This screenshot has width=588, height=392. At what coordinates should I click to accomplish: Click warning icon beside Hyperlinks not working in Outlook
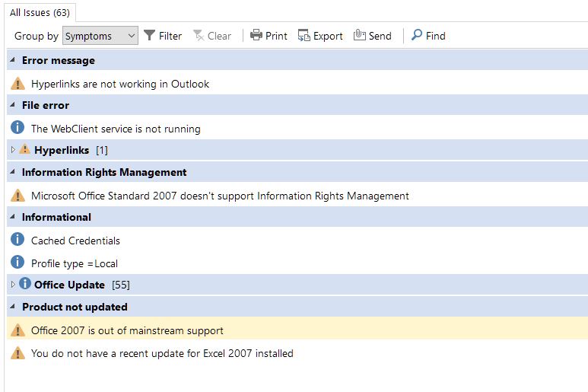pyautogui.click(x=17, y=84)
